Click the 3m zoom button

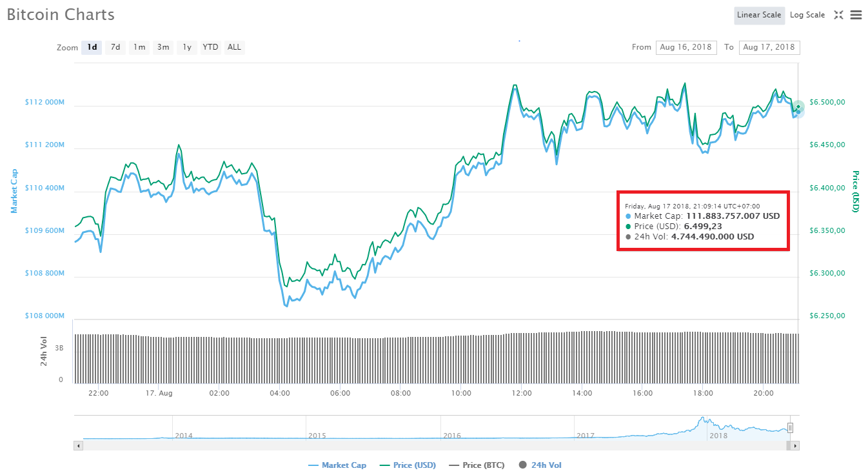click(x=163, y=47)
